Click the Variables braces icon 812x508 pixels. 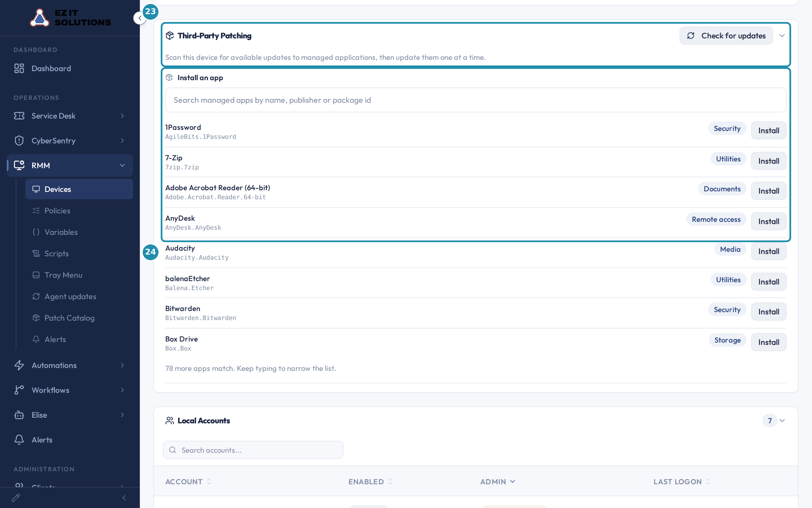36,232
